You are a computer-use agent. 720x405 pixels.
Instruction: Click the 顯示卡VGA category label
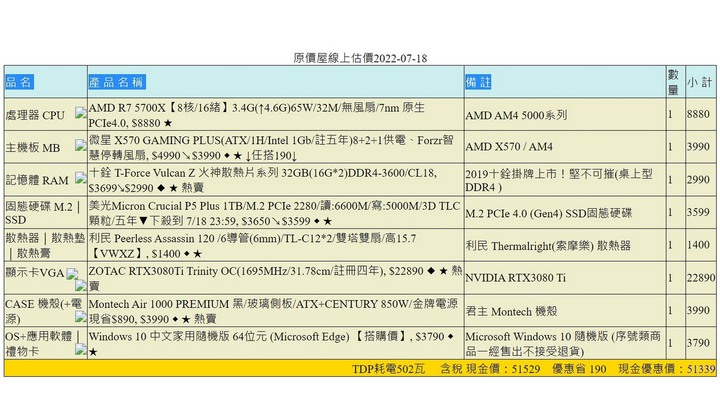(34, 273)
